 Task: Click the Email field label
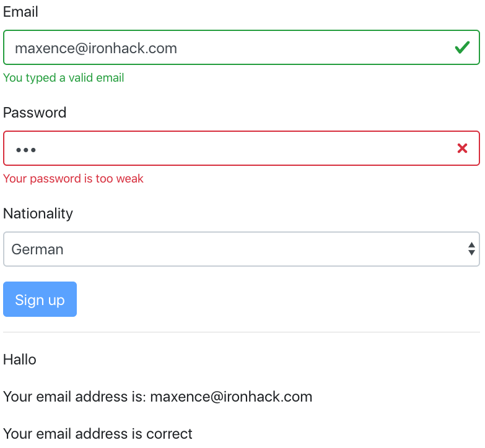pyautogui.click(x=20, y=12)
